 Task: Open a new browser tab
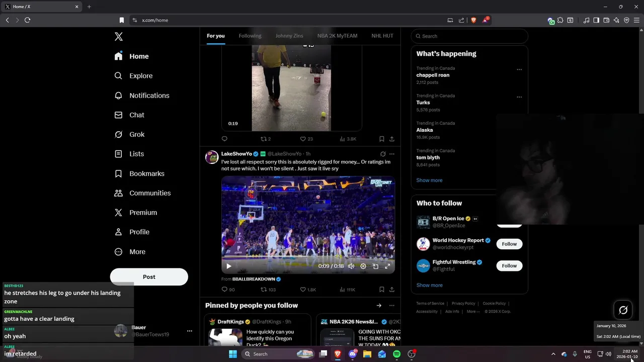(x=89, y=7)
